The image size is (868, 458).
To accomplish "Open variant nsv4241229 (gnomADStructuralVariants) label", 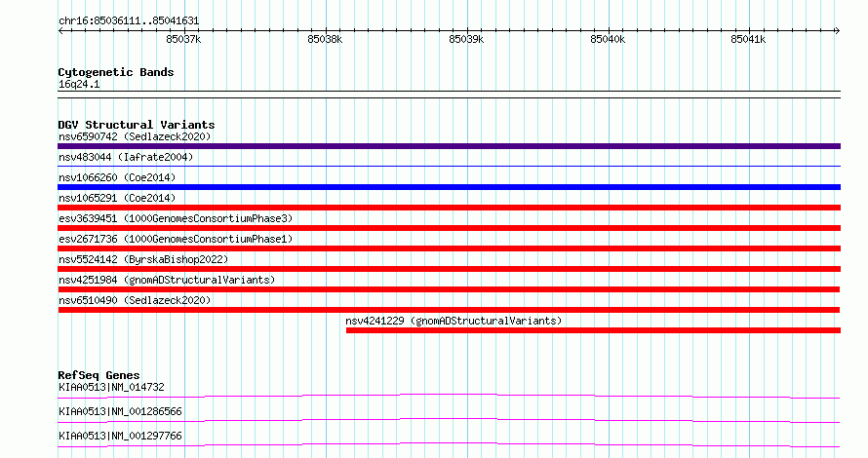I will click(454, 321).
